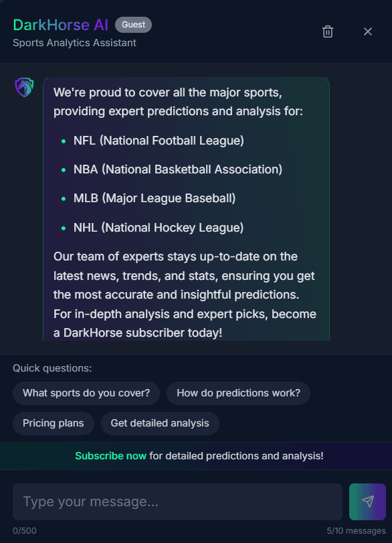Select the 'How do predictions work?' chip
This screenshot has width=392, height=543.
238,393
